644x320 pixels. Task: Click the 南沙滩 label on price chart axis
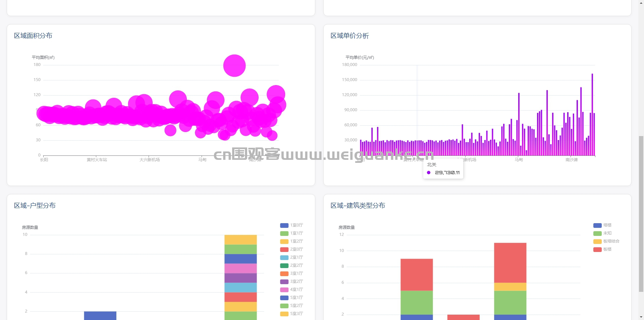pos(572,160)
